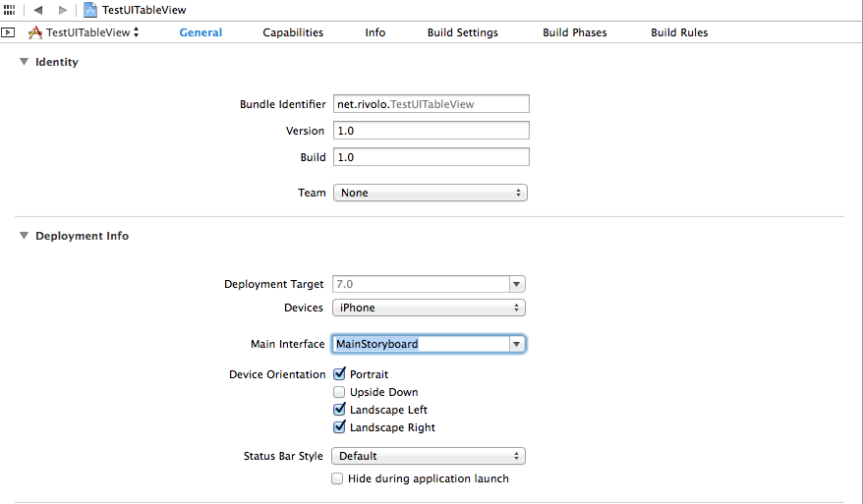Go back with the left arrow
Viewport: 863px width, 504px height.
click(x=38, y=10)
